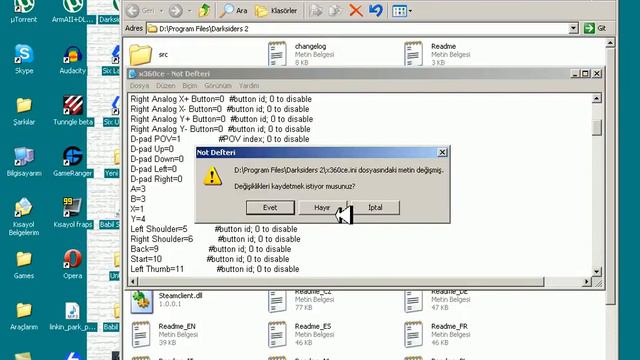The height and width of the screenshot is (360, 640).
Task: Open Ara search in Explorer toolbar
Action: pyautogui.click(x=233, y=11)
